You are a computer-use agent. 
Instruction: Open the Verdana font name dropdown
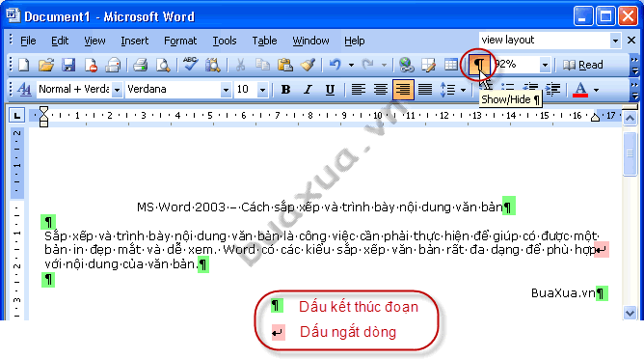(226, 89)
